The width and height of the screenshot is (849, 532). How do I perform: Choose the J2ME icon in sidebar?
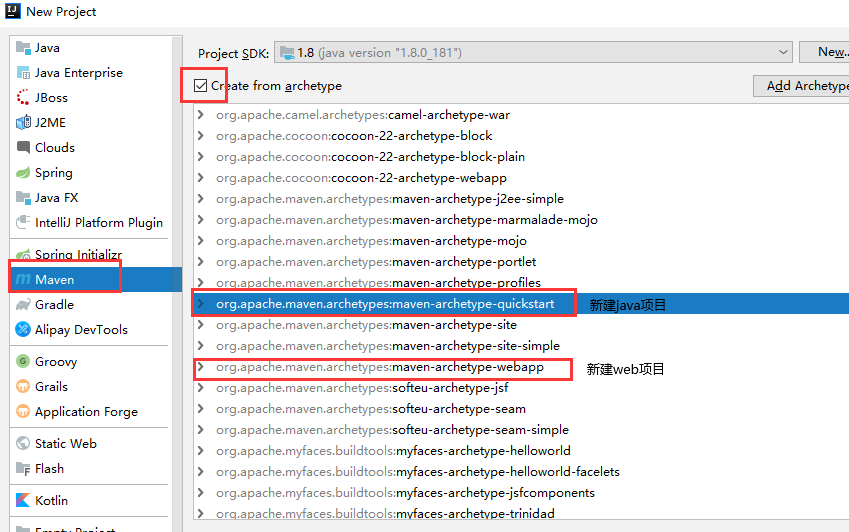pyautogui.click(x=23, y=122)
